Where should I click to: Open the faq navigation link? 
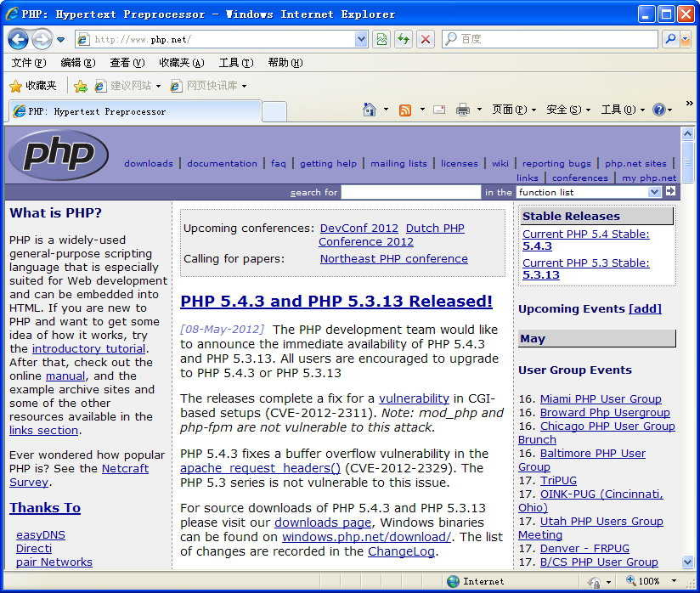(278, 163)
